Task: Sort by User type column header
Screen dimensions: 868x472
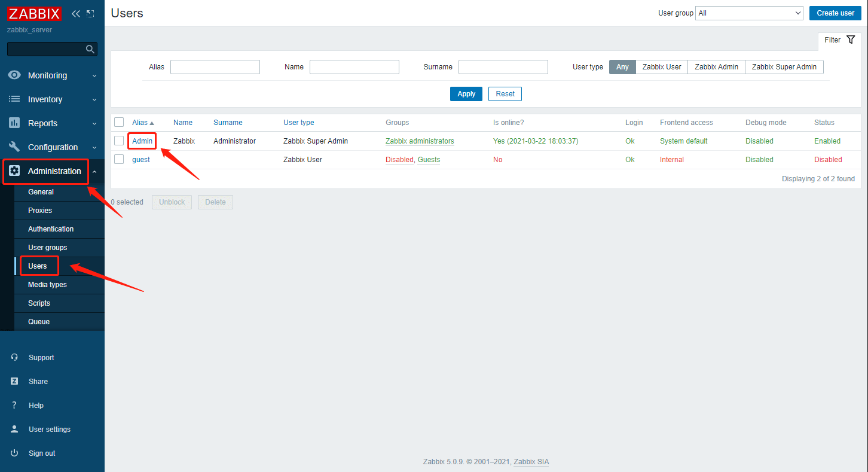Action: [299, 123]
